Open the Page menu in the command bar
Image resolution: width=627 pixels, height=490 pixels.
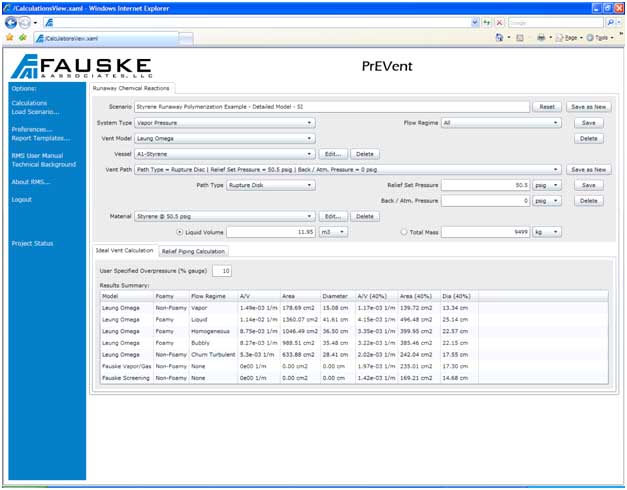568,38
